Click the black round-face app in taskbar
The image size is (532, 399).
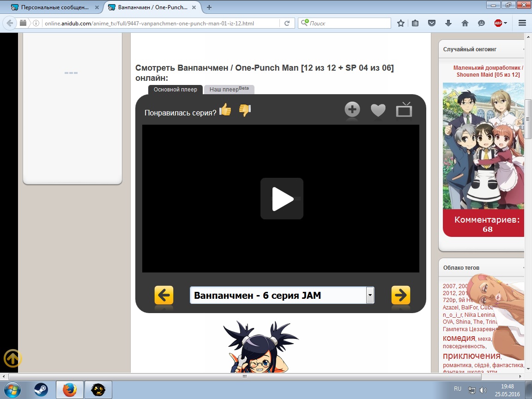pos(98,390)
